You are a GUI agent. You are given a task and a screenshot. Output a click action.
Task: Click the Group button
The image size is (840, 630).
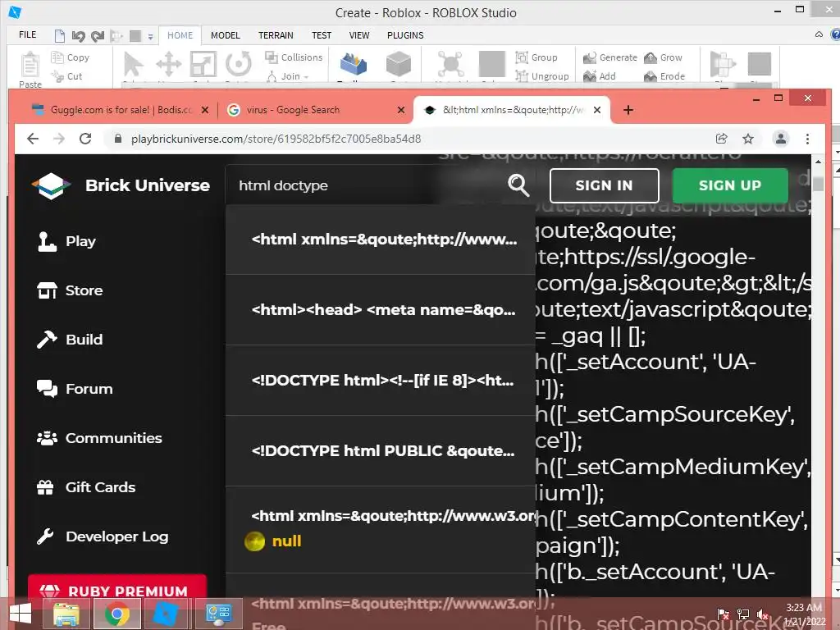tap(536, 57)
